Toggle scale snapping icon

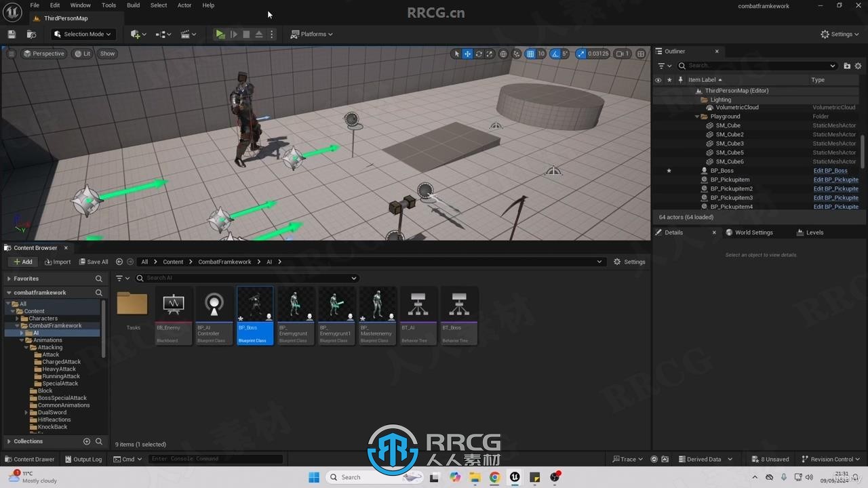coord(581,54)
